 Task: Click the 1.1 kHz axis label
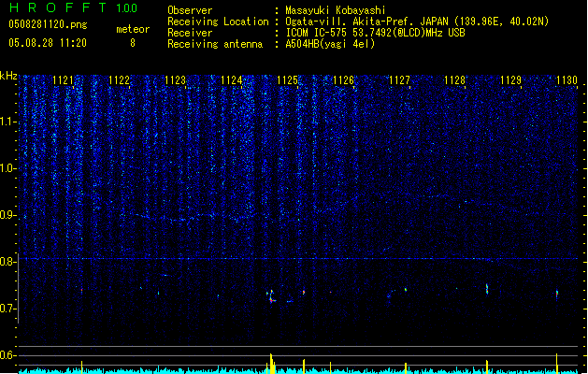[x=7, y=122]
